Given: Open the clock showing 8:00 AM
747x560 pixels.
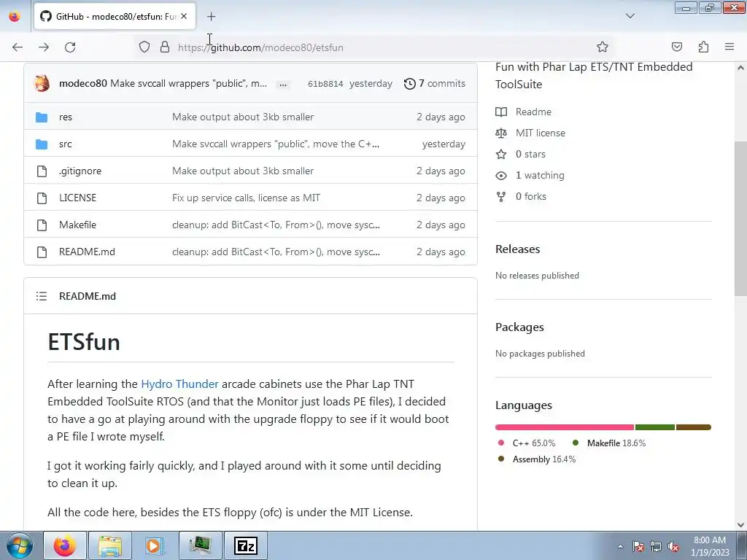Looking at the screenshot, I should tap(710, 546).
